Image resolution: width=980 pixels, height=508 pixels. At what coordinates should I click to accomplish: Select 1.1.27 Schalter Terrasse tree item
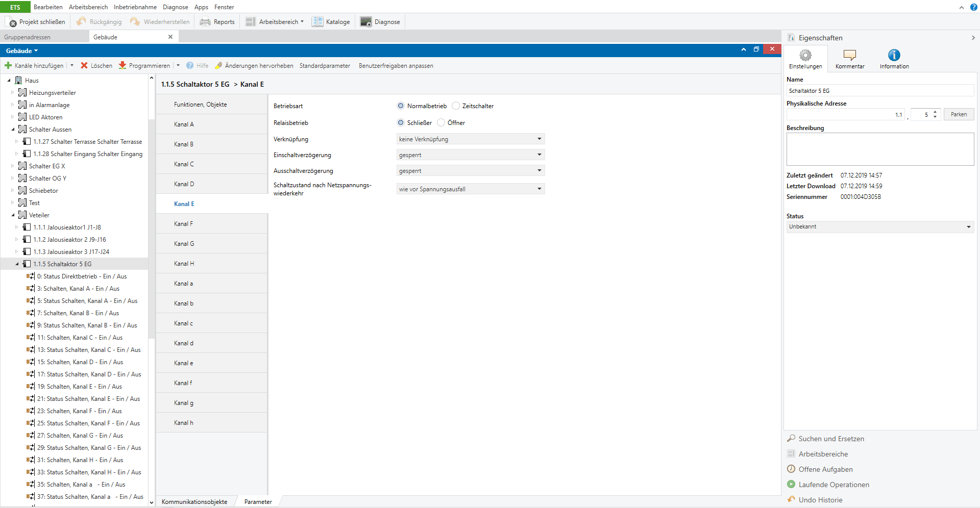[87, 142]
